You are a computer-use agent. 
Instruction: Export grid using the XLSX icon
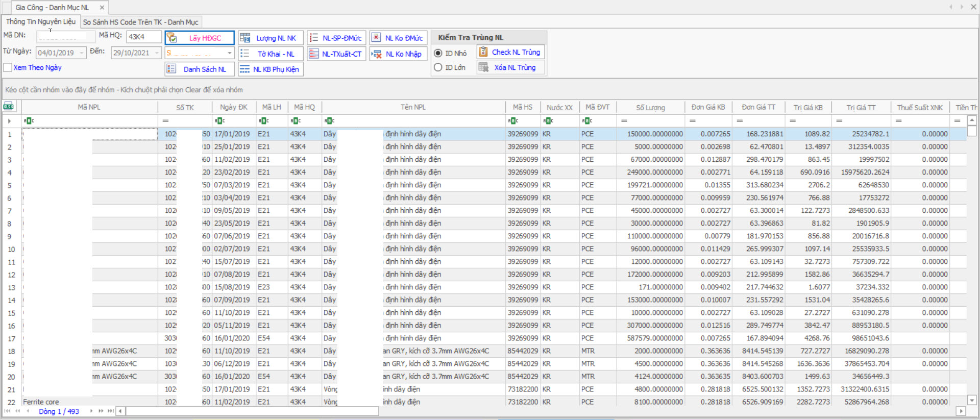click(9, 107)
